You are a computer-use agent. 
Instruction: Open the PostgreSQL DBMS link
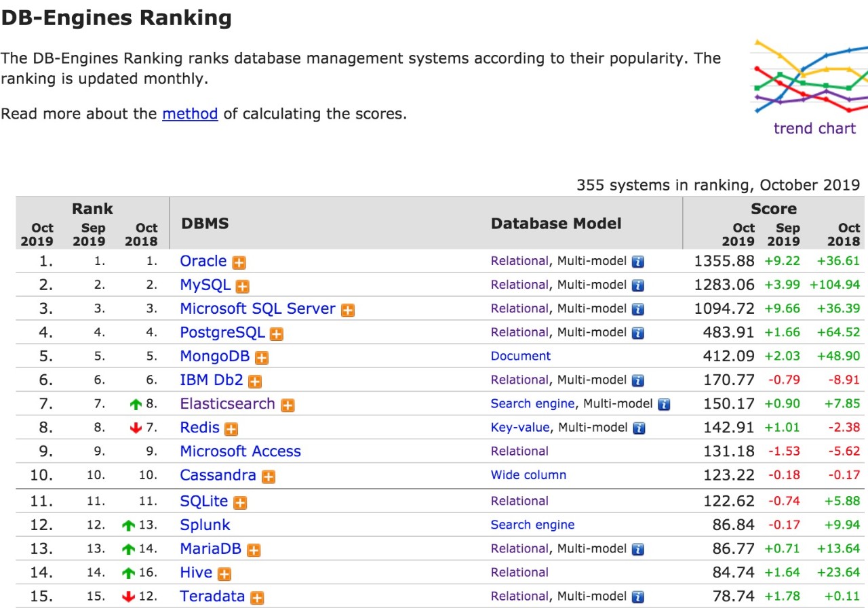click(222, 333)
